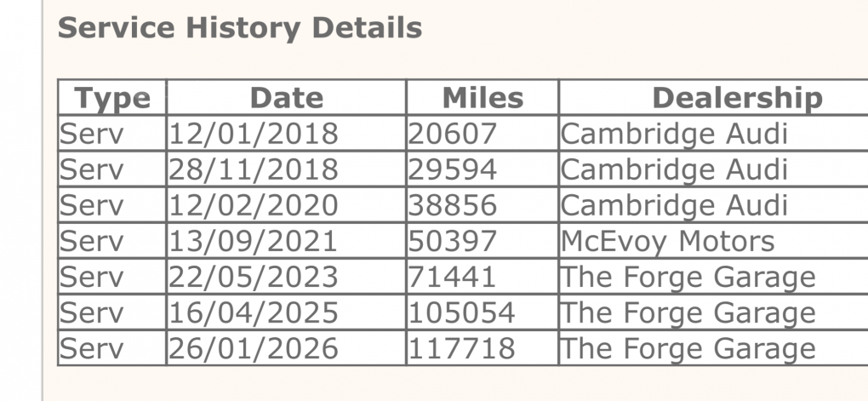
Task: Click the 29594 miles cell
Action: 452,169
